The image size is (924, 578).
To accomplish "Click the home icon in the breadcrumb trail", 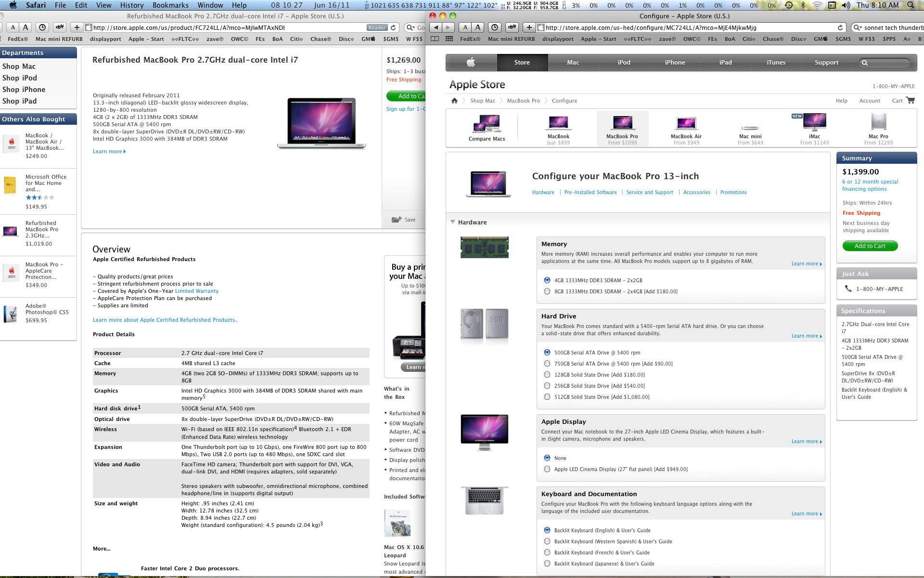I will [454, 101].
